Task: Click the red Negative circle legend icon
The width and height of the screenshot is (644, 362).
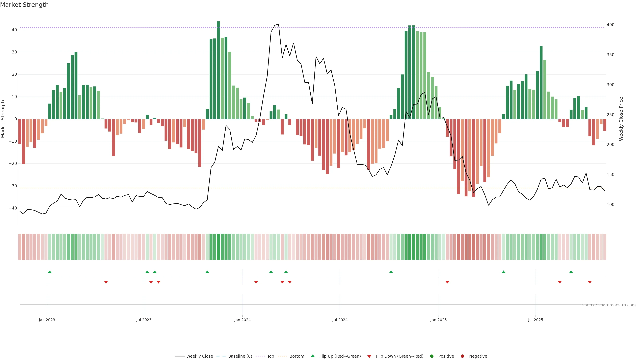Action: [x=462, y=356]
